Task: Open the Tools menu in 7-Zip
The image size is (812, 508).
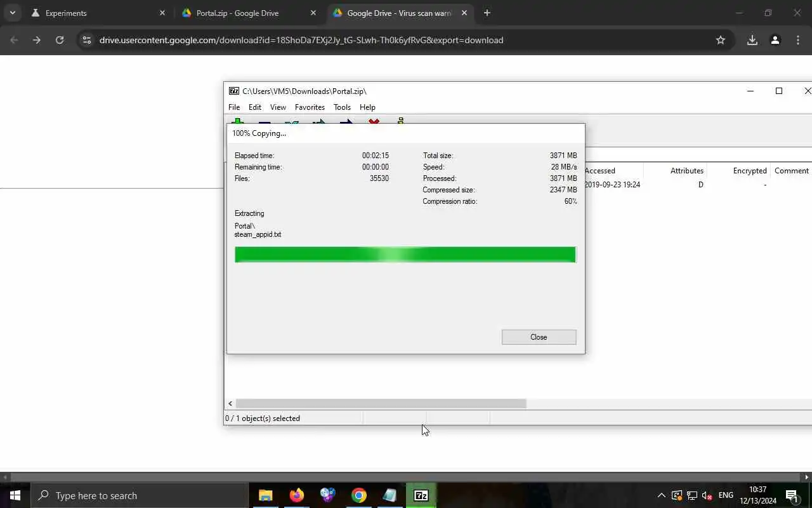Action: coord(342,107)
